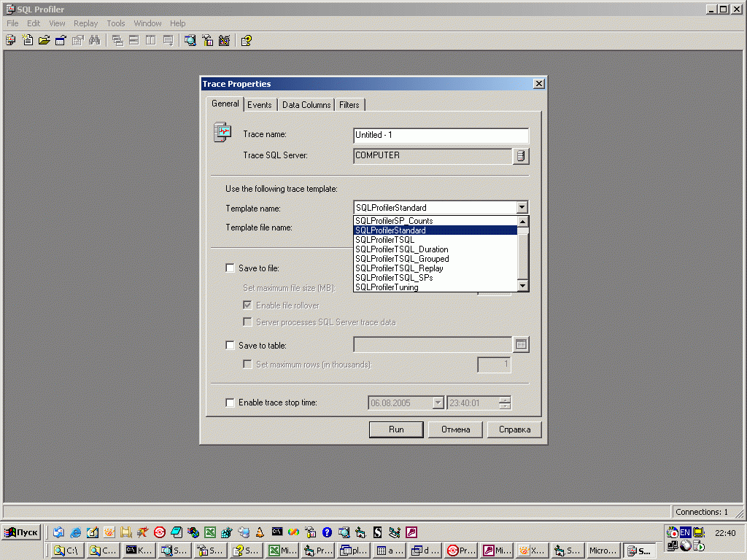
Task: Select SQLProfilerStandard in the dropdown list
Action: pyautogui.click(x=436, y=230)
